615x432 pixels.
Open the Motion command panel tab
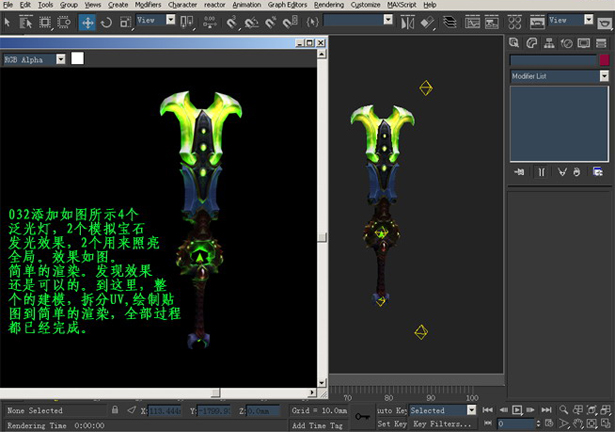click(566, 42)
